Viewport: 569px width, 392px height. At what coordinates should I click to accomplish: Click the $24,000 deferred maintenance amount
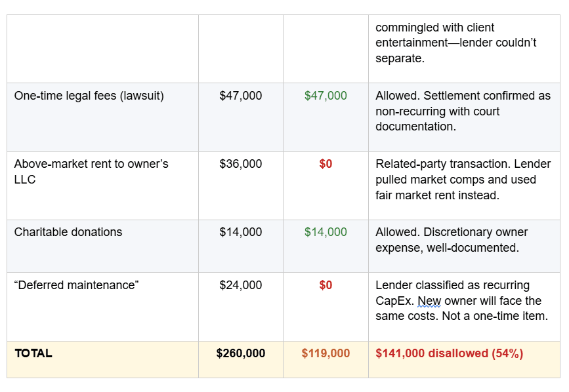click(x=240, y=285)
